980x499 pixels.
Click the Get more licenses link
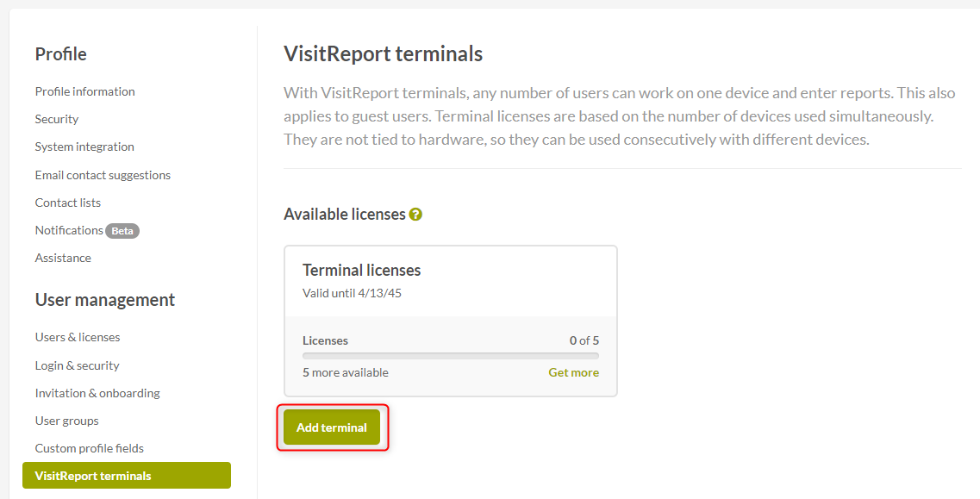point(573,372)
